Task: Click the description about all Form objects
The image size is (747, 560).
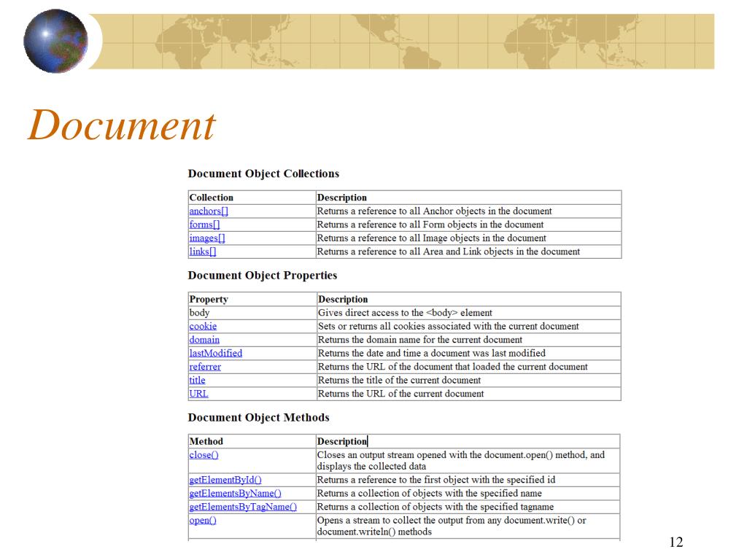Action: (x=430, y=225)
